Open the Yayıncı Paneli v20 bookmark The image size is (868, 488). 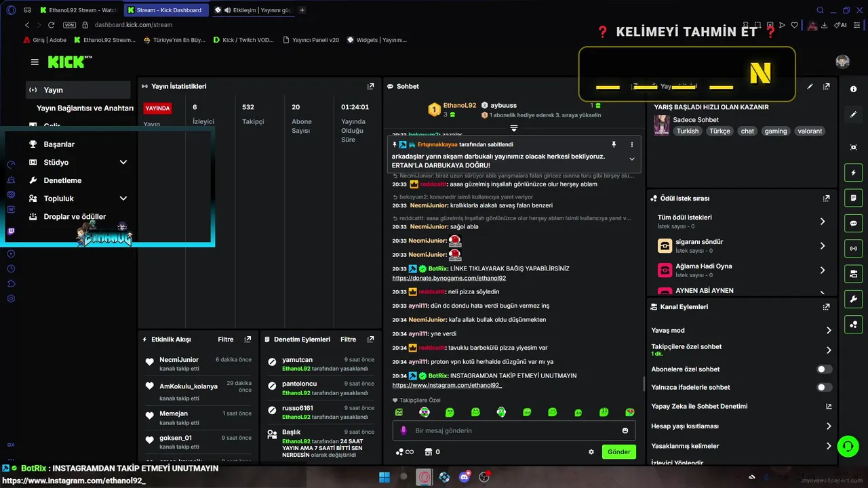click(x=311, y=40)
